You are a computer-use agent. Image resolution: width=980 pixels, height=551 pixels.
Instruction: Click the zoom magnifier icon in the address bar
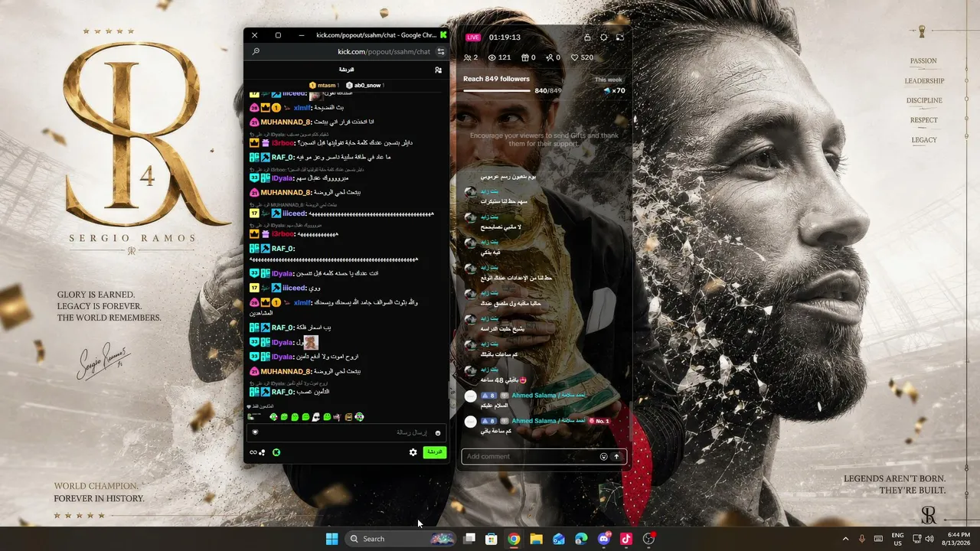coord(256,51)
